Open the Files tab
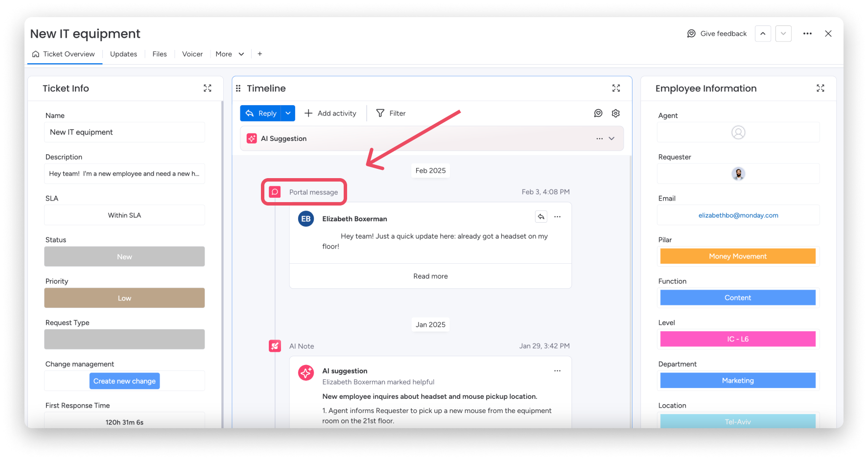The image size is (868, 460). (x=160, y=54)
